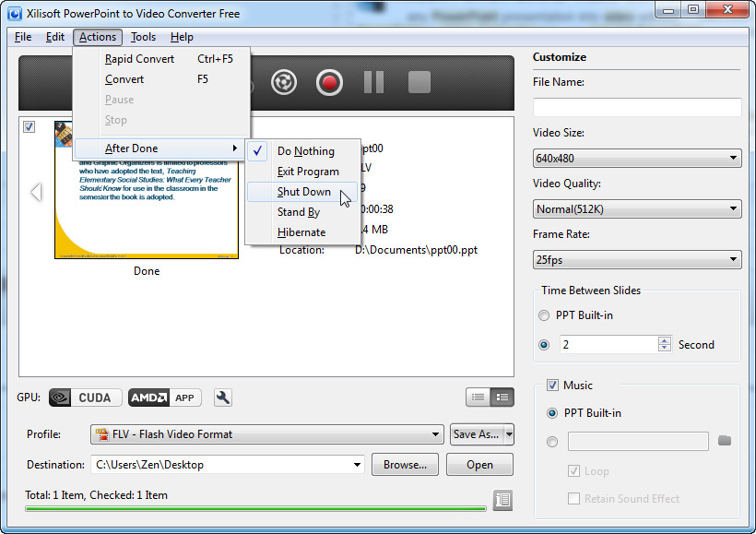Click the slide thumbnail preview
The image size is (756, 534).
(147, 190)
